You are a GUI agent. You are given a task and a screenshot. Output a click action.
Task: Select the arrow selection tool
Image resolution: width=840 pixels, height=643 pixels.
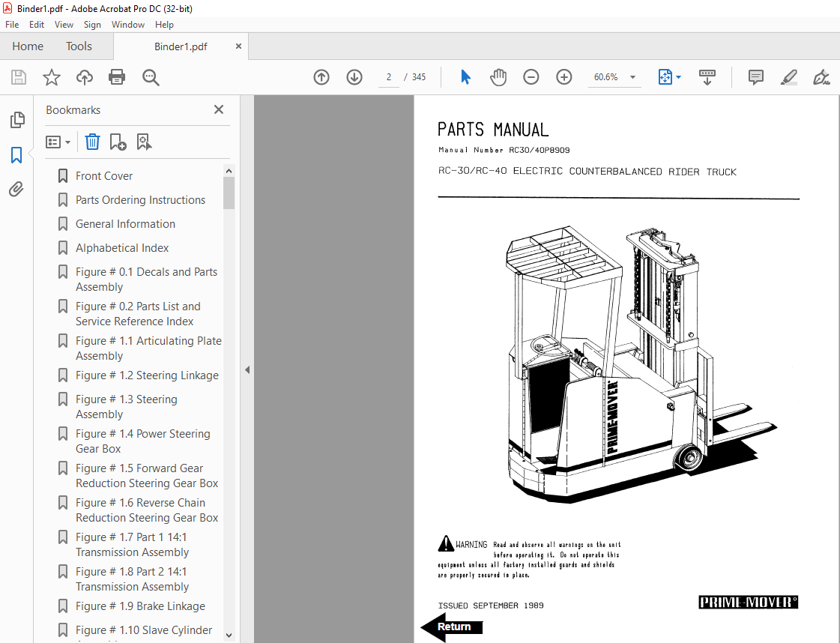[465, 77]
